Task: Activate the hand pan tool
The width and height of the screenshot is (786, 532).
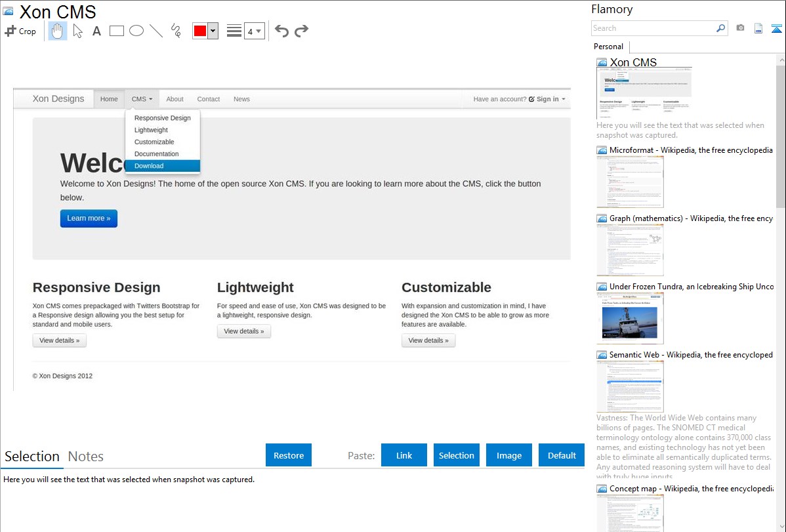Action: (x=58, y=31)
